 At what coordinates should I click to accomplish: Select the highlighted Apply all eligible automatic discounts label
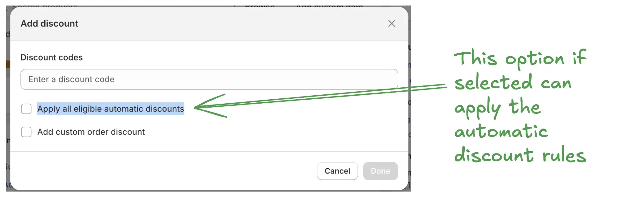click(111, 109)
